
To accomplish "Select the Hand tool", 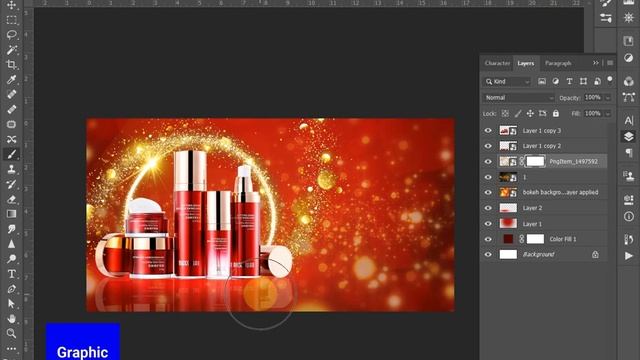I will tap(11, 318).
